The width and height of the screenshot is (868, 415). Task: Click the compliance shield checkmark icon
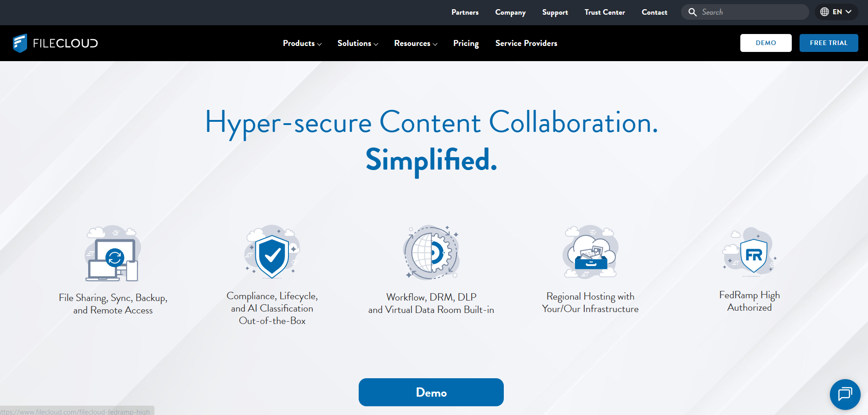click(272, 252)
